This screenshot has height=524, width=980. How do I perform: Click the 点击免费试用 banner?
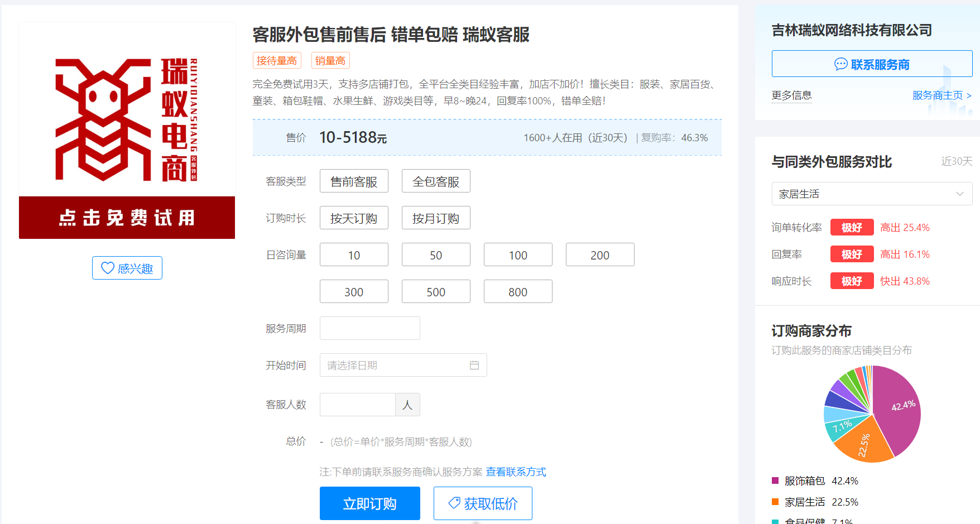tap(127, 218)
